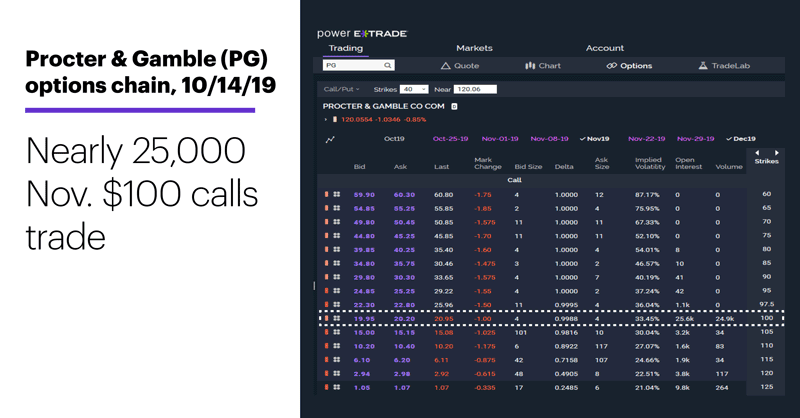Click bid price 19.95 on 100 strike
800x418 pixels.
click(364, 319)
